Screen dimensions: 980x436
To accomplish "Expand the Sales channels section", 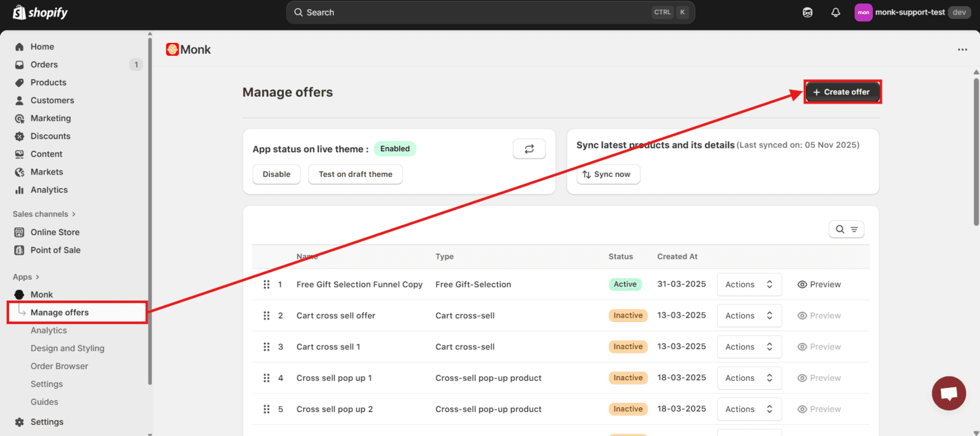I will point(44,214).
